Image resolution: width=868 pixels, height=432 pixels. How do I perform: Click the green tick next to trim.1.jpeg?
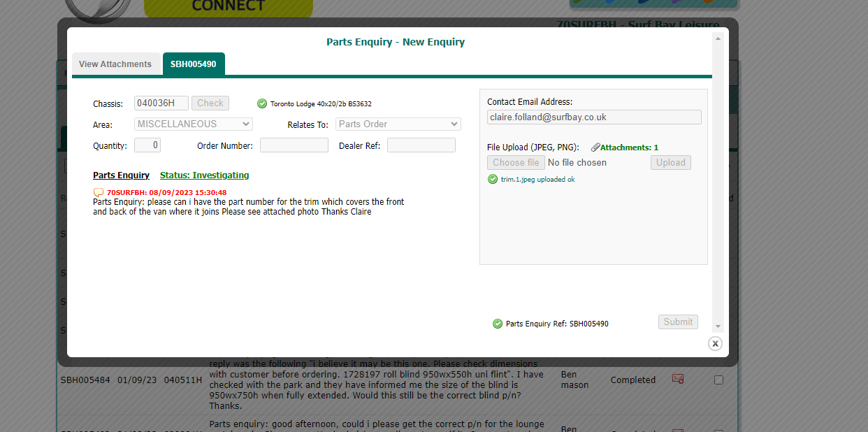pos(493,179)
